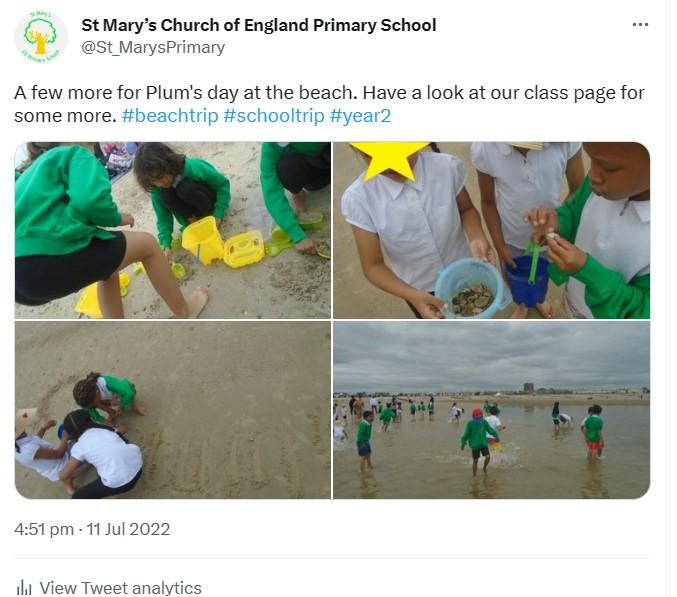Open St Mary's Church of England Primary School profile
This screenshot has height=597, width=677.
(x=258, y=25)
